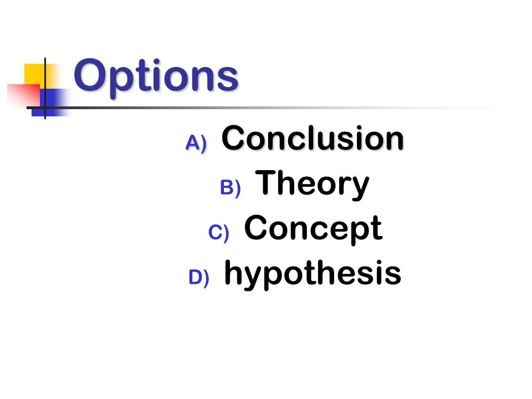This screenshot has width=532, height=399.
Task: Click the letter h starting hypothesis
Action: 233,272
